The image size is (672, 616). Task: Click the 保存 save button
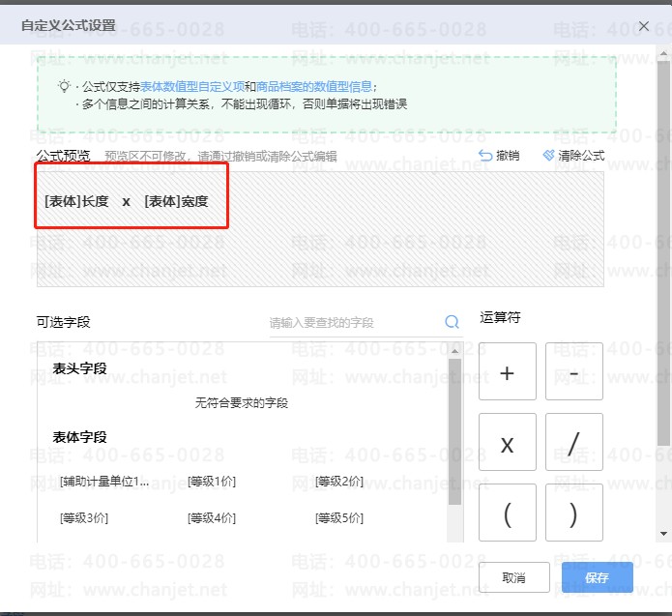tap(597, 577)
